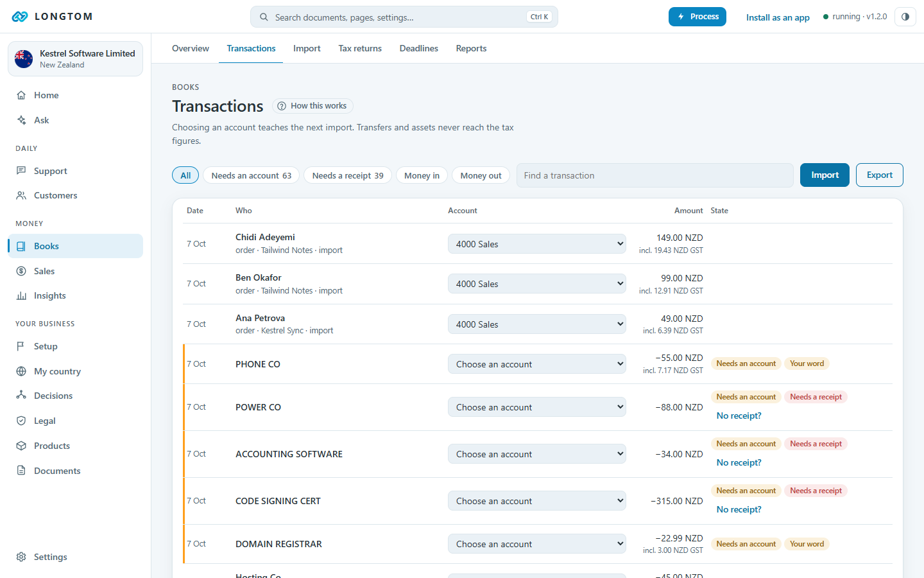Go to the Deadlines tab
This screenshot has height=578, width=924.
(419, 48)
